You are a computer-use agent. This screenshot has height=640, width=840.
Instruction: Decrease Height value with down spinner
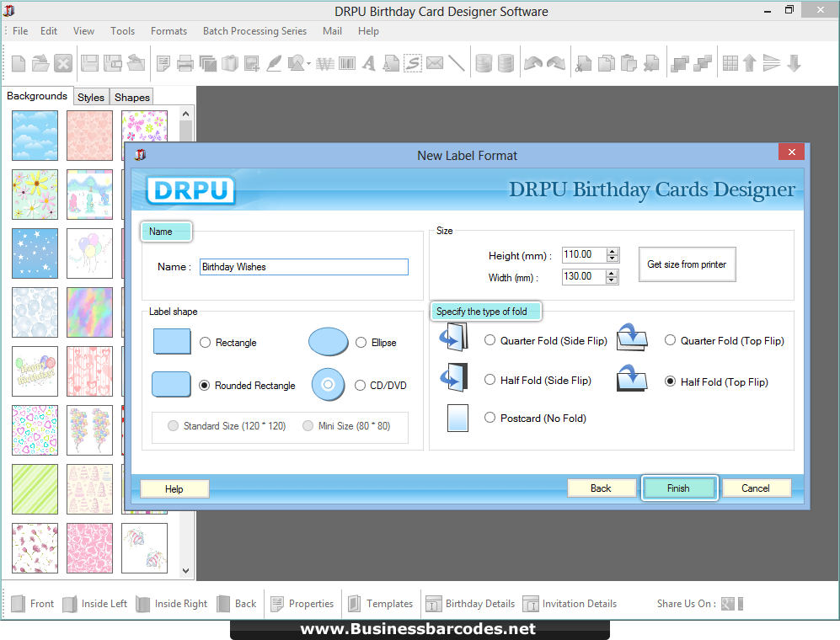pyautogui.click(x=613, y=259)
